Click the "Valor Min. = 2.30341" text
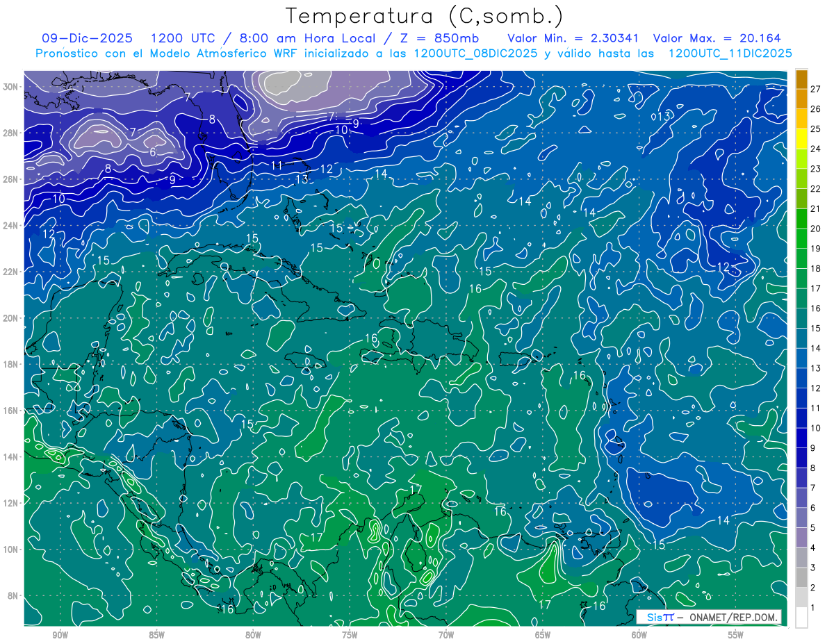 click(x=573, y=38)
